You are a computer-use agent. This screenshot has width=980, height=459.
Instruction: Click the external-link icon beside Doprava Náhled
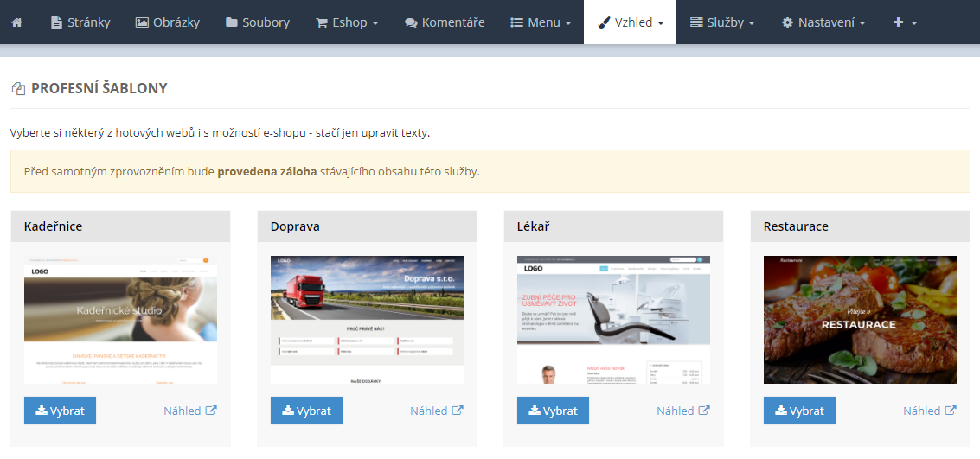[458, 411]
